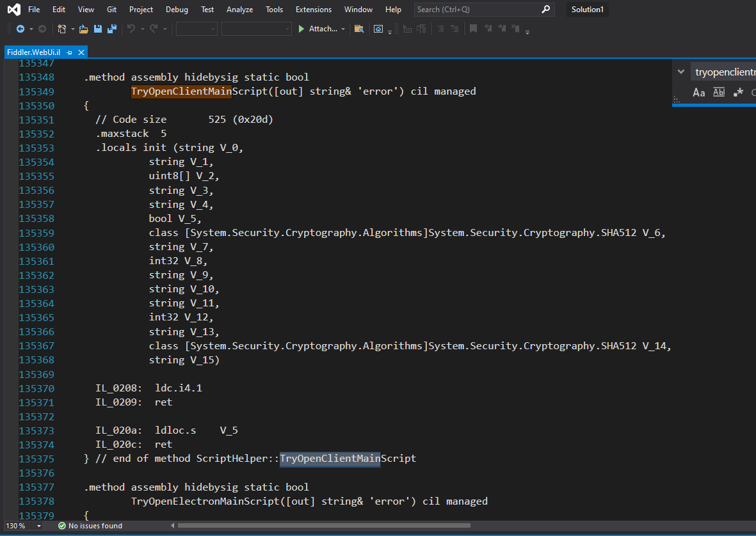Open the 130 % zoom level dropdown
This screenshot has width=756, height=536.
coord(39,526)
